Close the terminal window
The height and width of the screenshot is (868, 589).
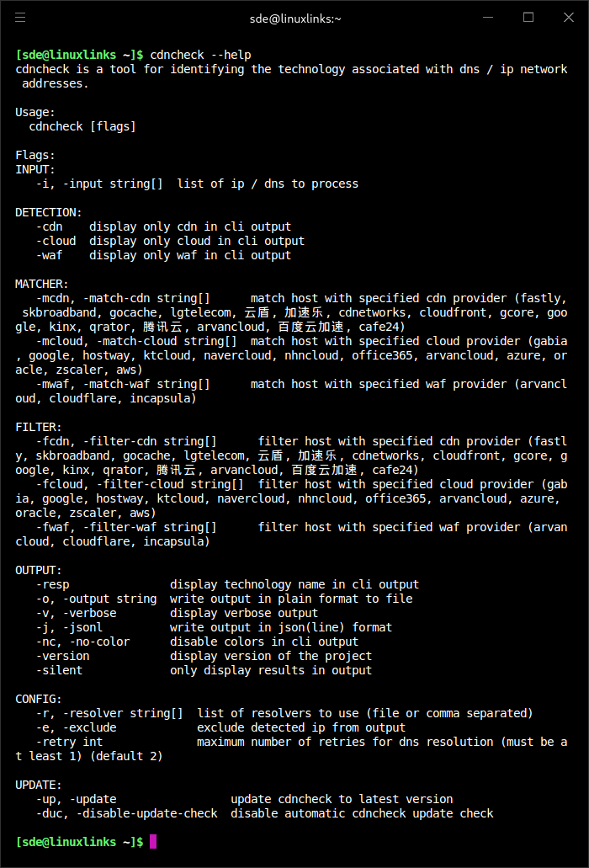pyautogui.click(x=568, y=18)
